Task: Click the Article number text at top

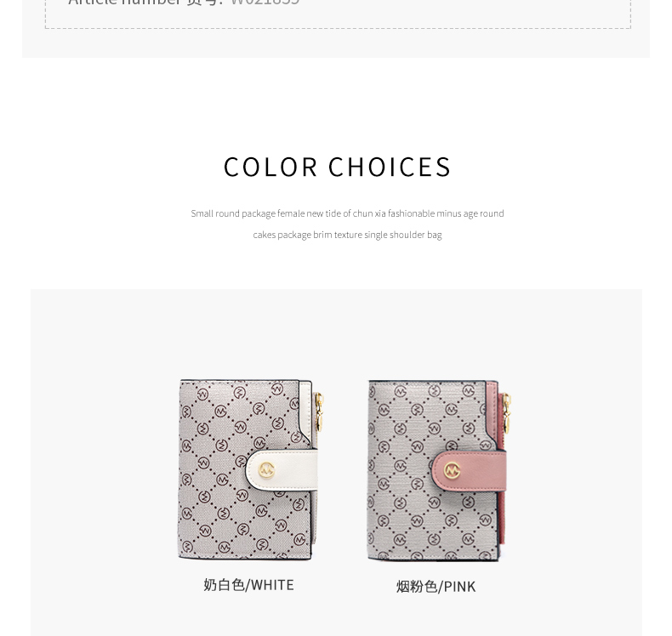Action: coord(185,3)
